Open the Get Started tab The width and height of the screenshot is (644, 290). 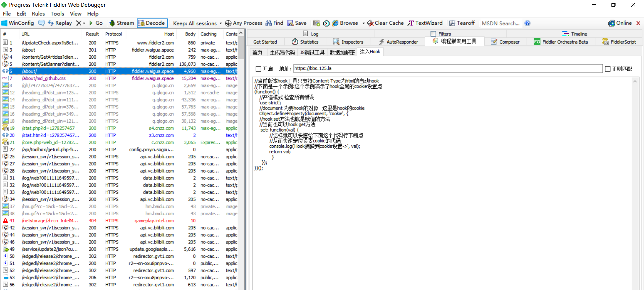pyautogui.click(x=265, y=42)
